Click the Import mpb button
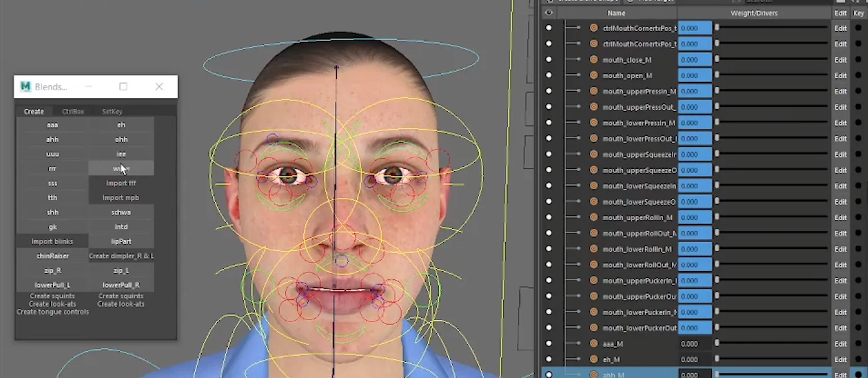Image resolution: width=868 pixels, height=378 pixels. tap(121, 198)
